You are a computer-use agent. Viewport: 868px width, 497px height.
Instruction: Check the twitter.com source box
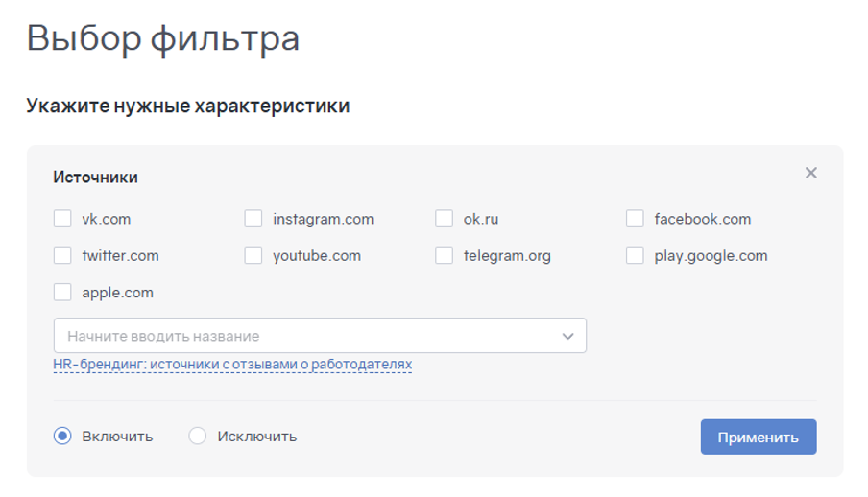click(62, 255)
